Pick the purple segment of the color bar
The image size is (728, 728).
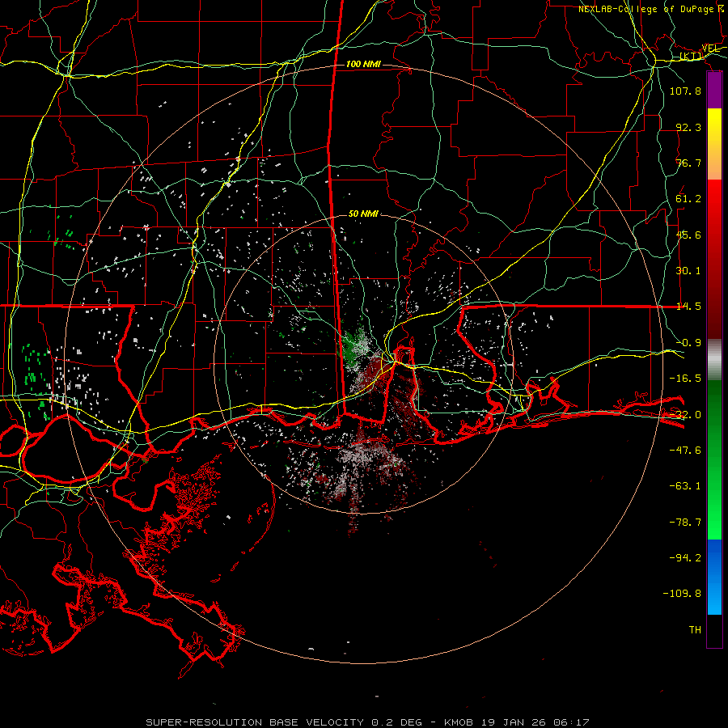(x=714, y=91)
